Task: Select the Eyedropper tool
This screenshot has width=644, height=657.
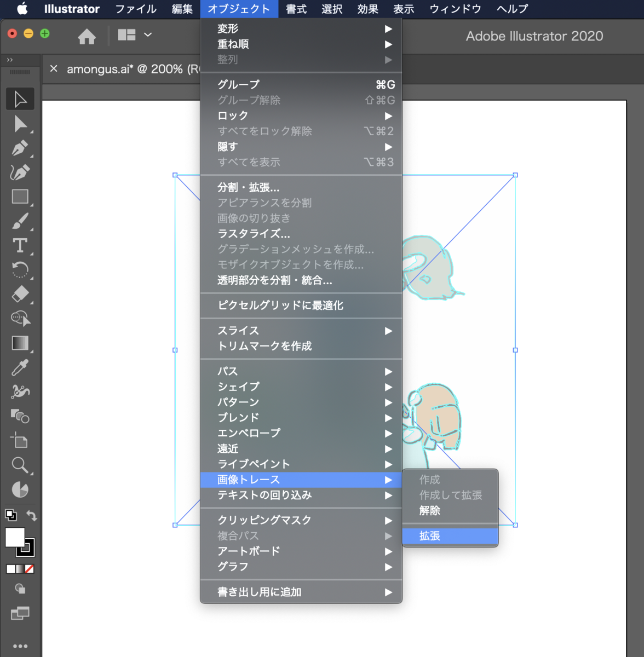Action: click(x=20, y=367)
